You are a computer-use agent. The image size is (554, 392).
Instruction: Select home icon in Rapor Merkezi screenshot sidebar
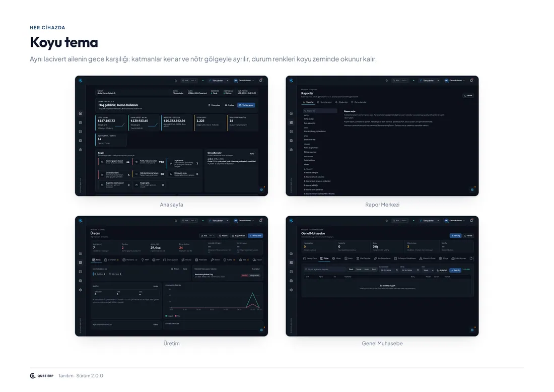click(291, 113)
